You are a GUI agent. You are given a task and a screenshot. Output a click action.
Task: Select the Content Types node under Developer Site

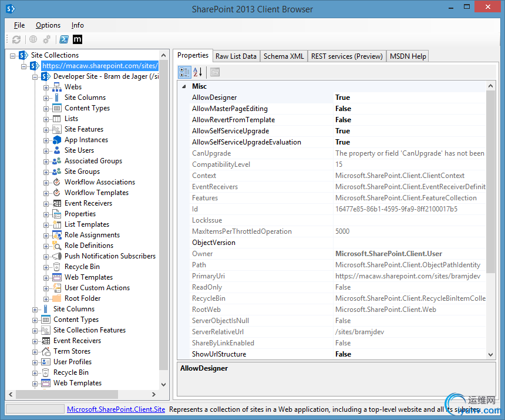(87, 108)
